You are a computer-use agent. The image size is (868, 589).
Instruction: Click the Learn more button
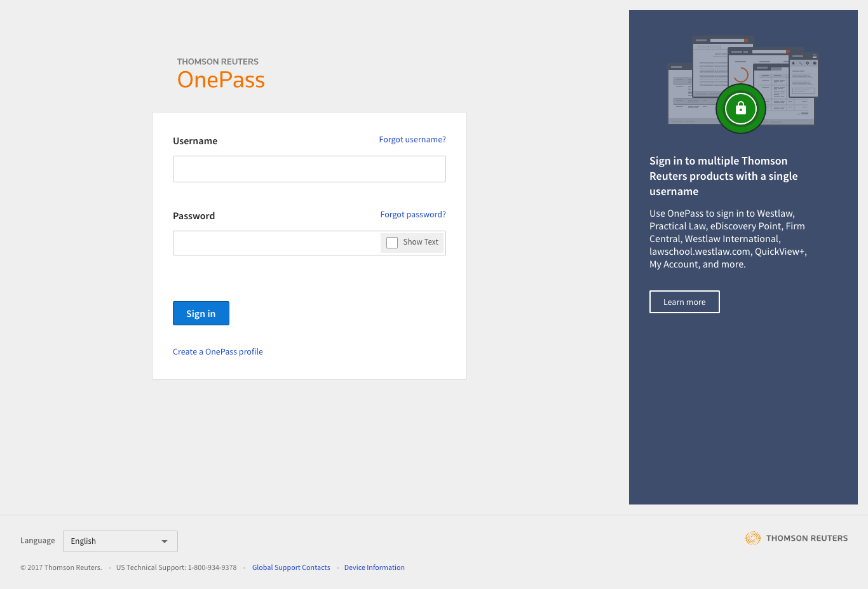(684, 302)
